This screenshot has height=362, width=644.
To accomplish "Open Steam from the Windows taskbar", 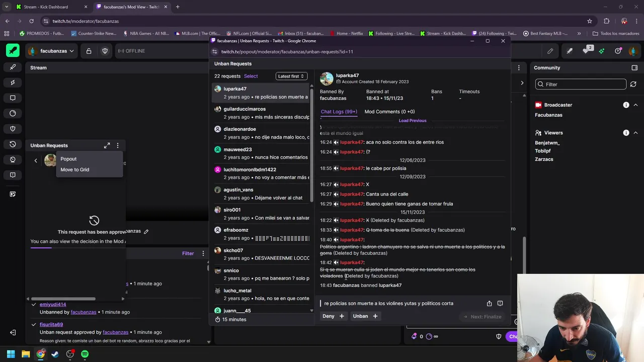I will tap(55, 354).
